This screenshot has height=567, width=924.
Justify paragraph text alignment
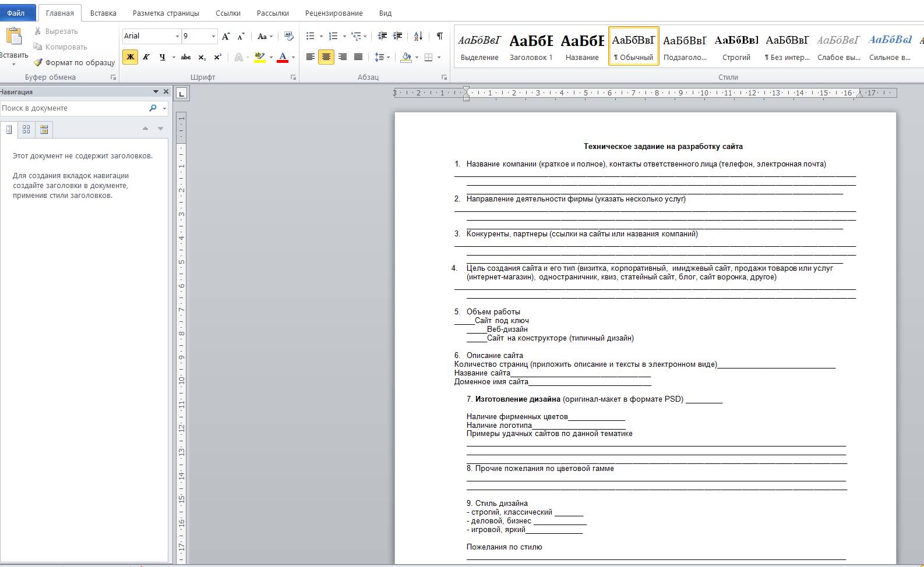(x=358, y=57)
